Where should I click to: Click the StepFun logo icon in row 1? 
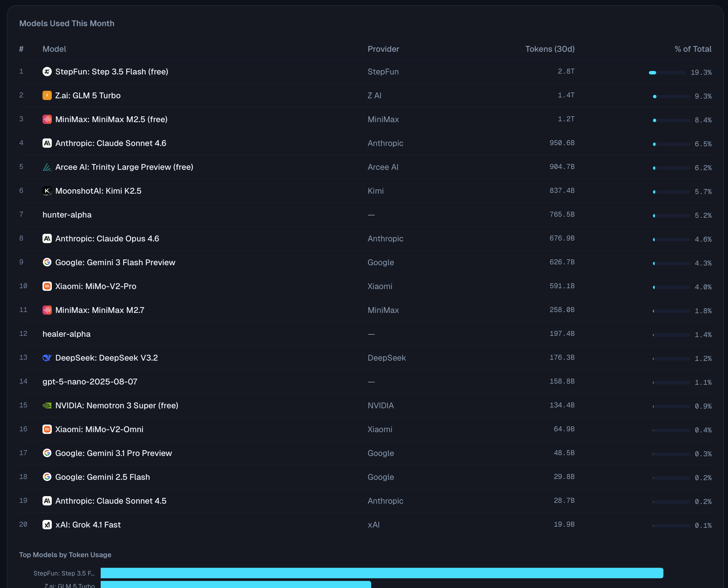click(x=47, y=72)
